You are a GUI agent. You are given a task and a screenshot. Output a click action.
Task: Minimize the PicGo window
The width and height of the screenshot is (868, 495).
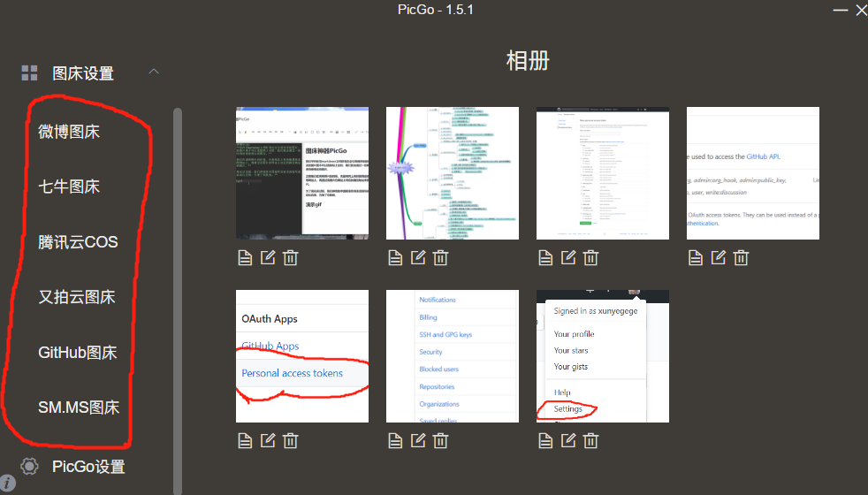pos(841,10)
